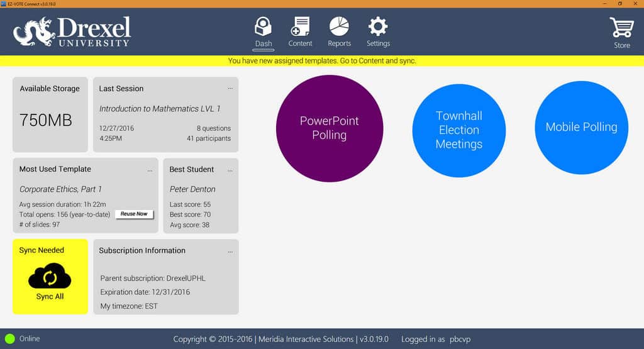Open the Settings gear icon

378,26
